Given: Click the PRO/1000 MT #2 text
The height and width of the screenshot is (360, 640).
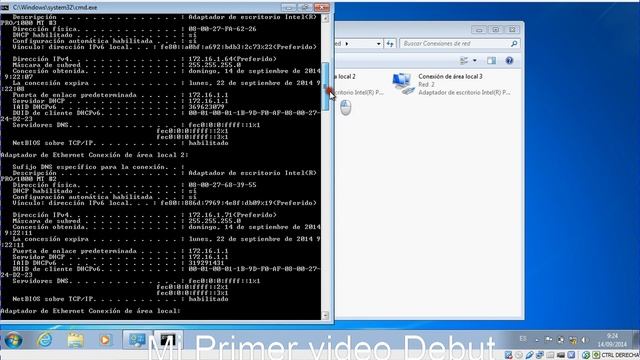Looking at the screenshot, I should coord(29,179).
